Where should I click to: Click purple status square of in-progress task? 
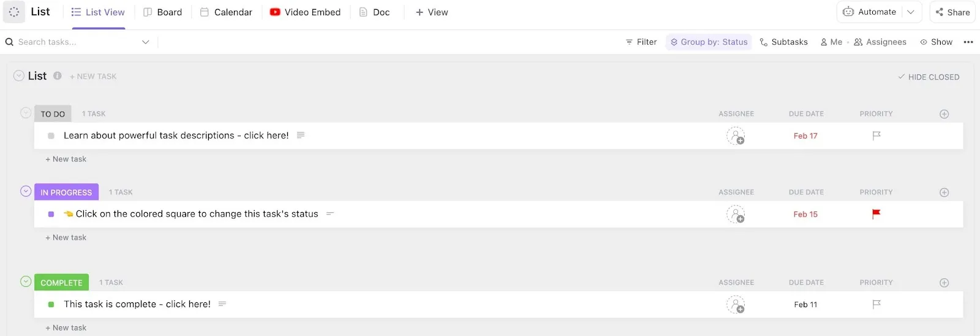51,214
